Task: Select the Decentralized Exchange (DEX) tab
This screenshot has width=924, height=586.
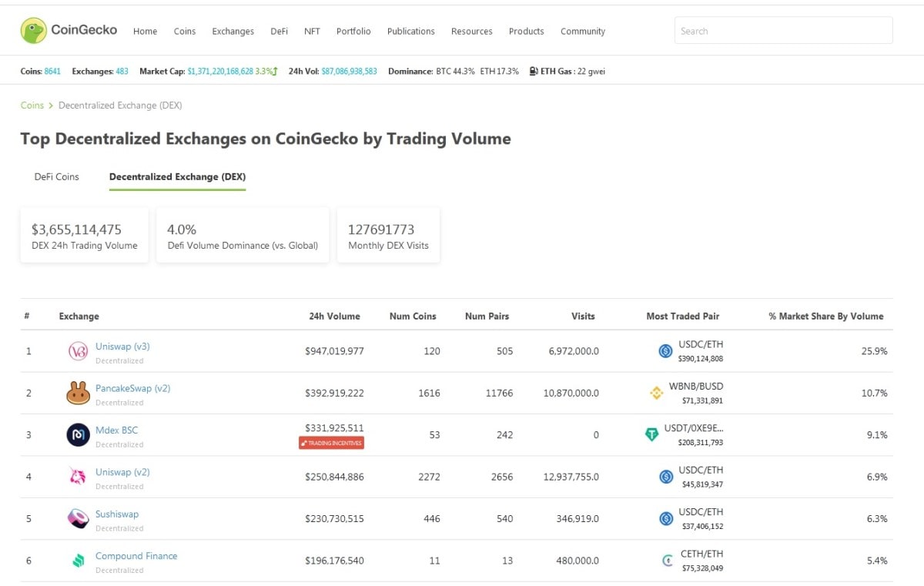Action: (x=177, y=176)
